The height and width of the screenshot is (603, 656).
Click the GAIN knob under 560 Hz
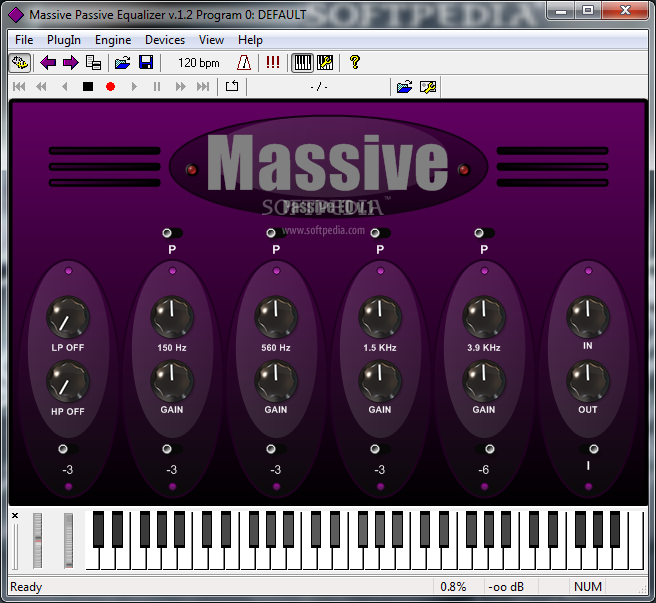276,381
